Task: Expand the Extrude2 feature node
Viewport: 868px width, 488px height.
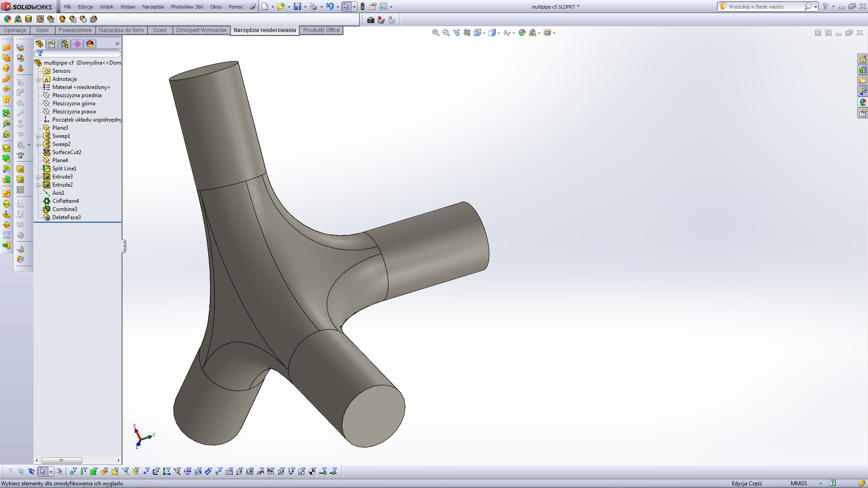Action: point(38,185)
